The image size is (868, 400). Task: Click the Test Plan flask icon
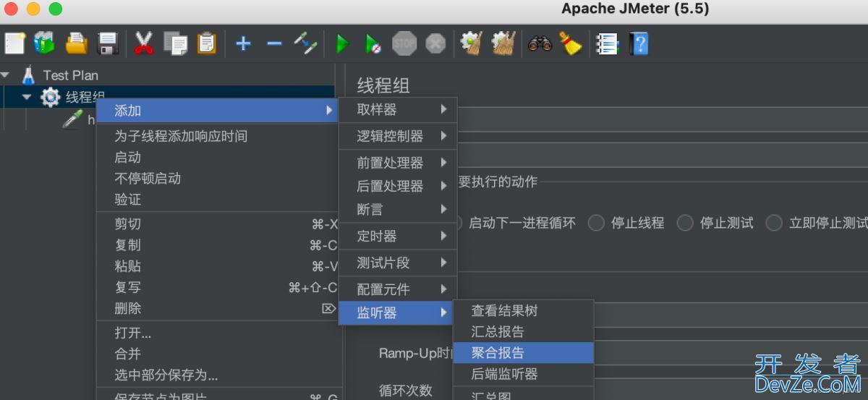[x=28, y=75]
